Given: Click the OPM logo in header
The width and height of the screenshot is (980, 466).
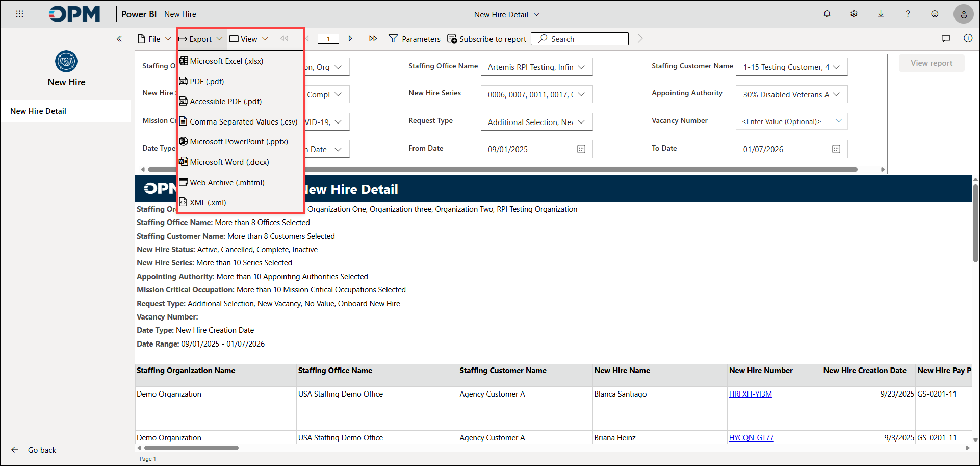Looking at the screenshot, I should 74,14.
